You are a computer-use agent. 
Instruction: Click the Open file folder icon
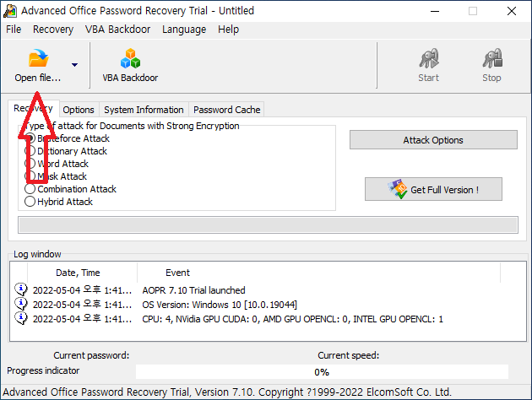[38, 59]
